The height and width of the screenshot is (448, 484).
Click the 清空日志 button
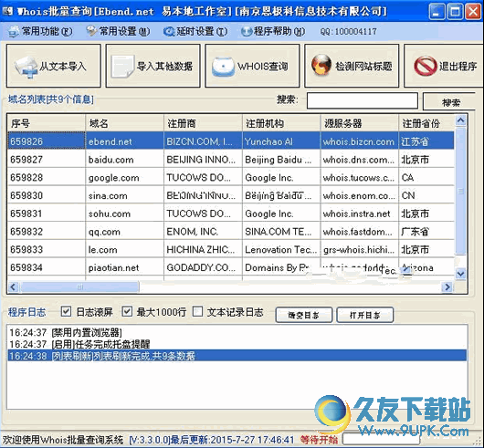click(304, 315)
